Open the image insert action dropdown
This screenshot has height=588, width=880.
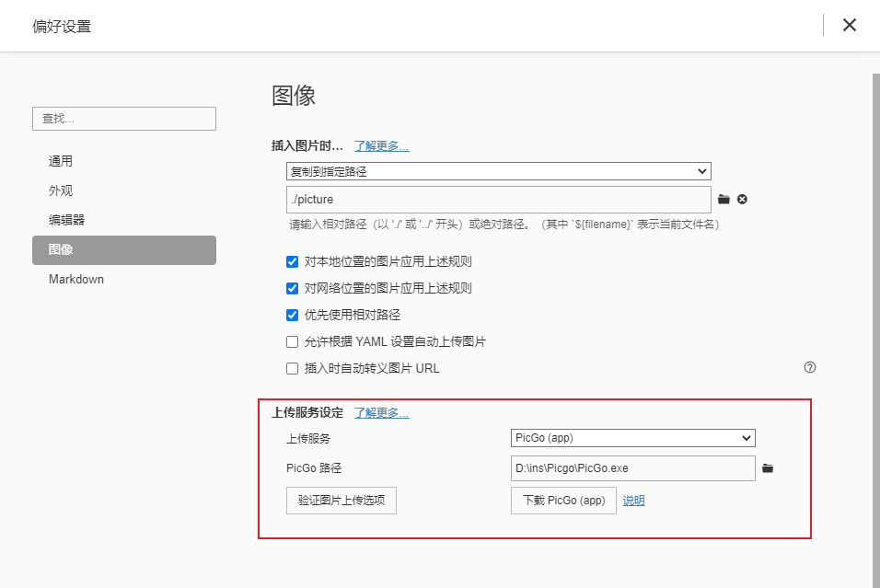click(x=498, y=171)
